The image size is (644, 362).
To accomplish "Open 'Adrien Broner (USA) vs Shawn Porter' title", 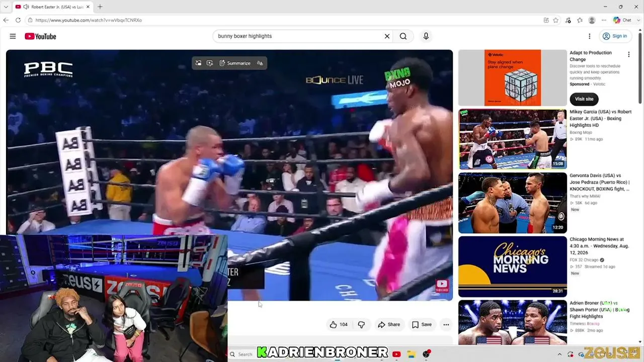I will pyautogui.click(x=600, y=310).
